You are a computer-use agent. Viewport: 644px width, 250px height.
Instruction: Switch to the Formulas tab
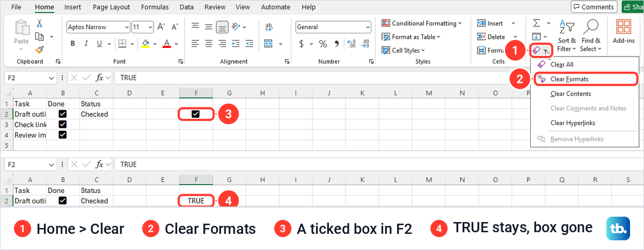click(x=155, y=7)
